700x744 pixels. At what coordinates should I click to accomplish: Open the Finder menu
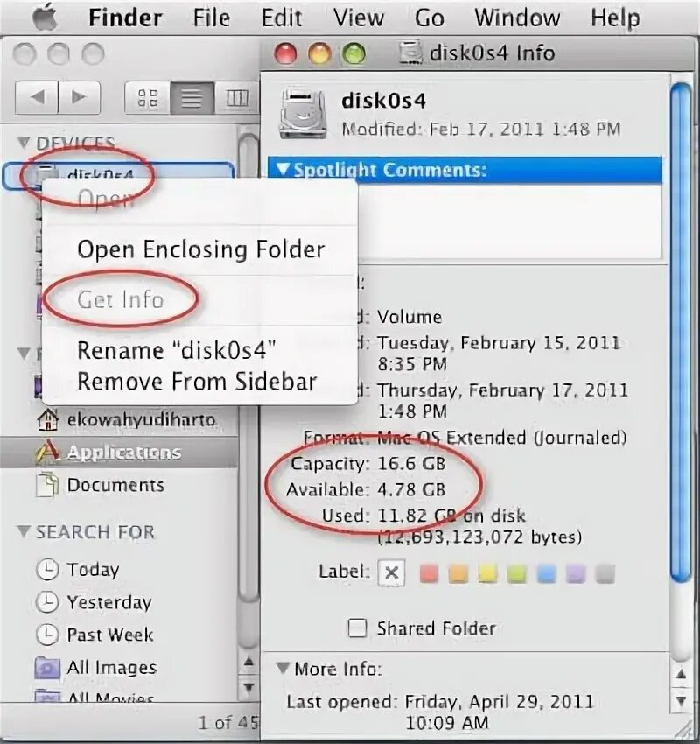[125, 18]
